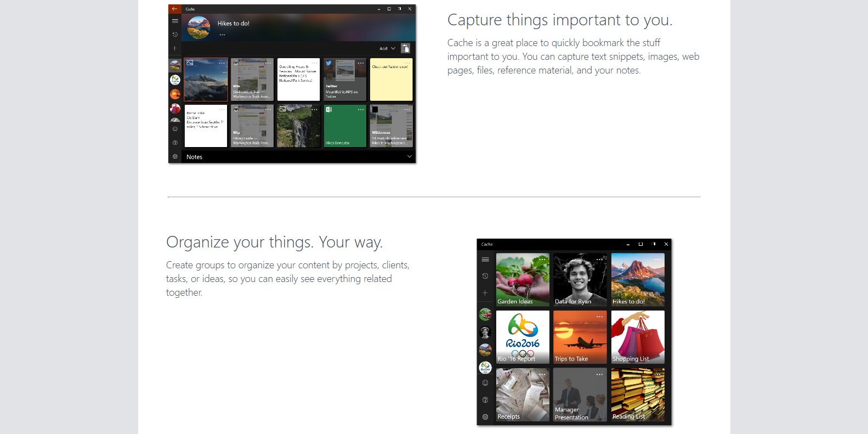
Task: Open the help question-mark icon in the groups grid sidebar
Action: pos(485,400)
